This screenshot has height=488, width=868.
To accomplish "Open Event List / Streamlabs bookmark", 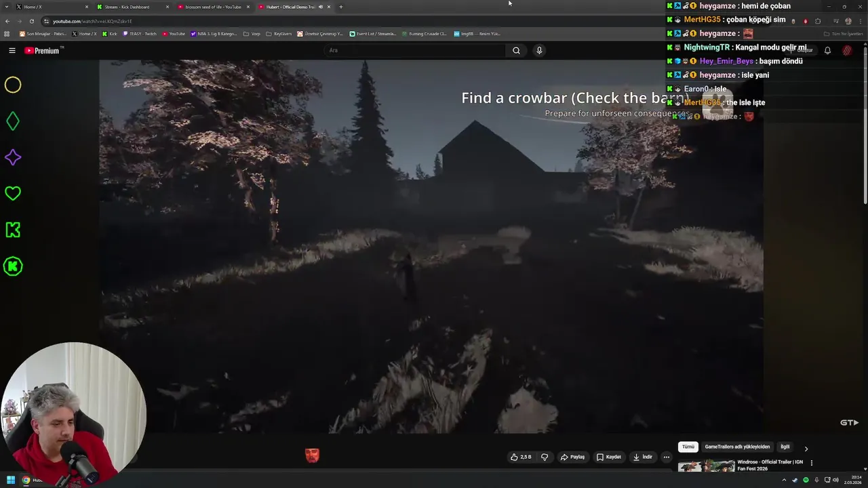I will pyautogui.click(x=372, y=33).
